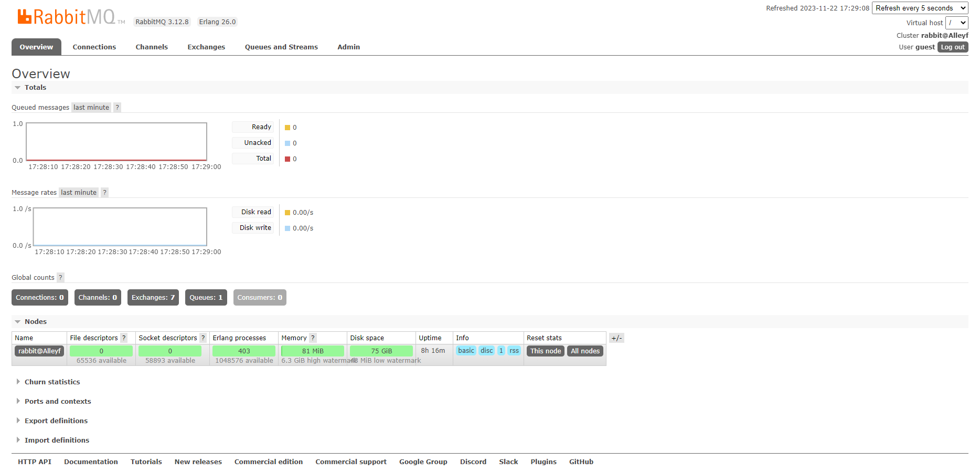
Task: Expand Export definitions section
Action: (56, 421)
